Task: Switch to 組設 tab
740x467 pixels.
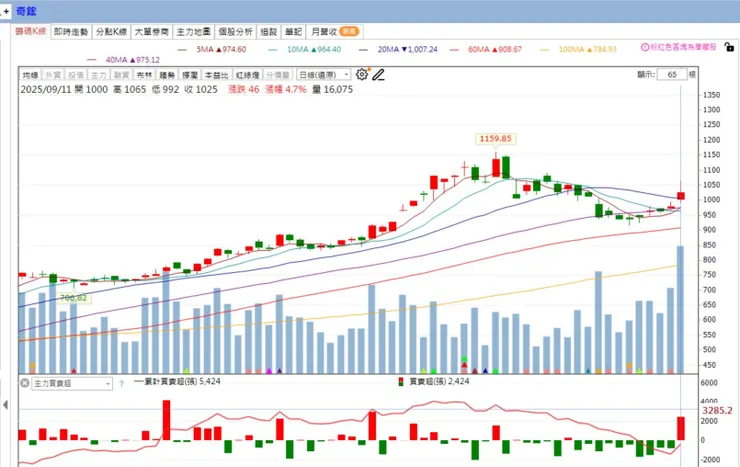Action: click(269, 32)
